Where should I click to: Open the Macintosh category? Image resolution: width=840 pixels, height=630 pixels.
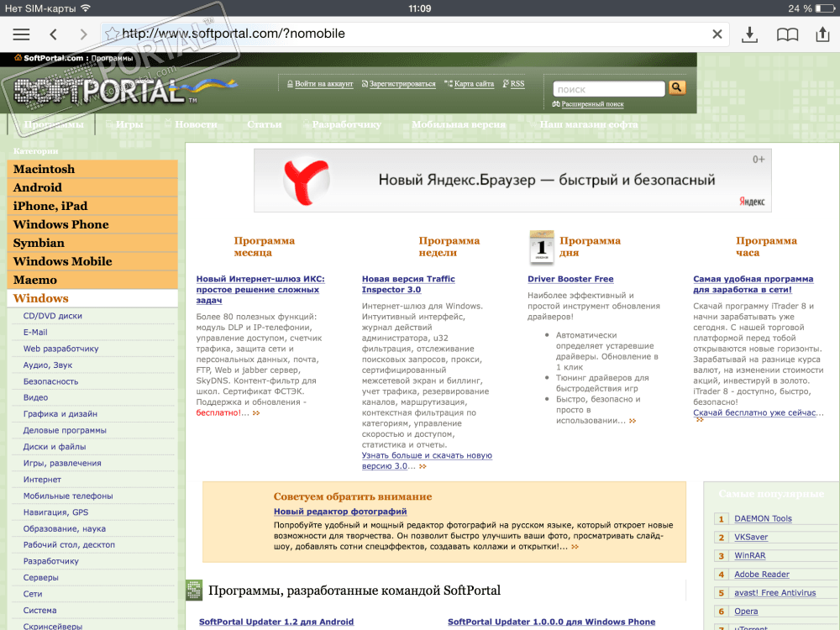(92, 170)
